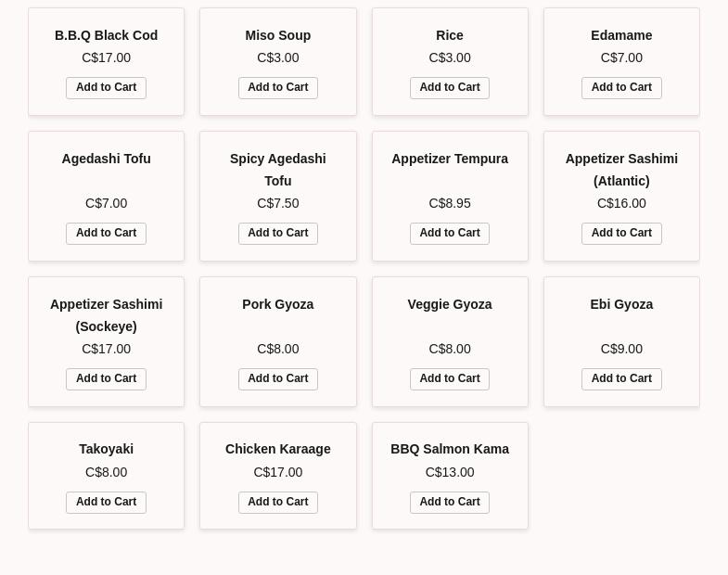
Task: Add Ebi Gyoza to cart
Action: (621, 379)
